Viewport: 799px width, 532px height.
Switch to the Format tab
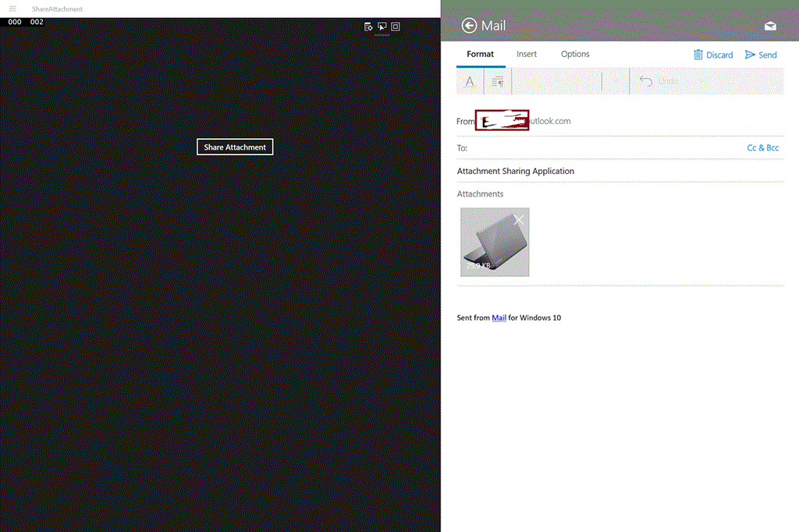tap(480, 54)
